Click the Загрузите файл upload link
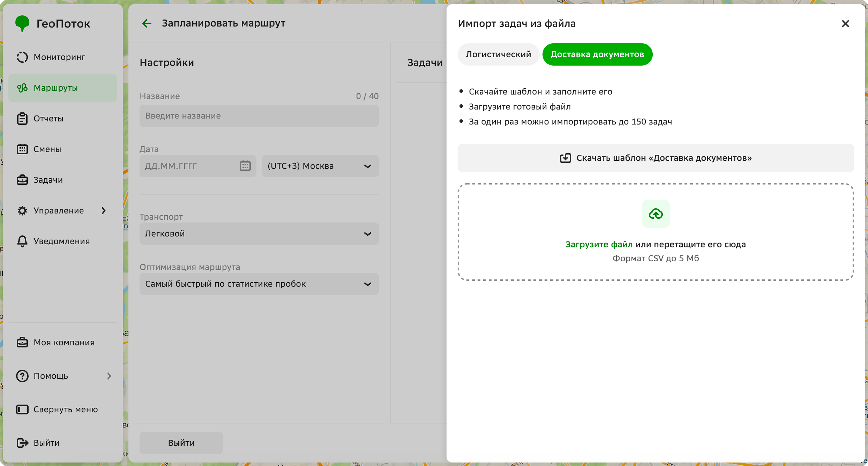Image resolution: width=868 pixels, height=466 pixels. [x=599, y=244]
